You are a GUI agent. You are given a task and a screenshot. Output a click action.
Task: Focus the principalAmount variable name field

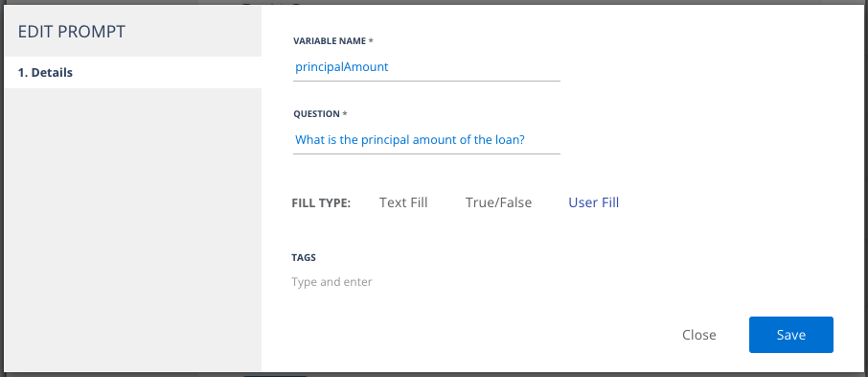click(x=426, y=67)
